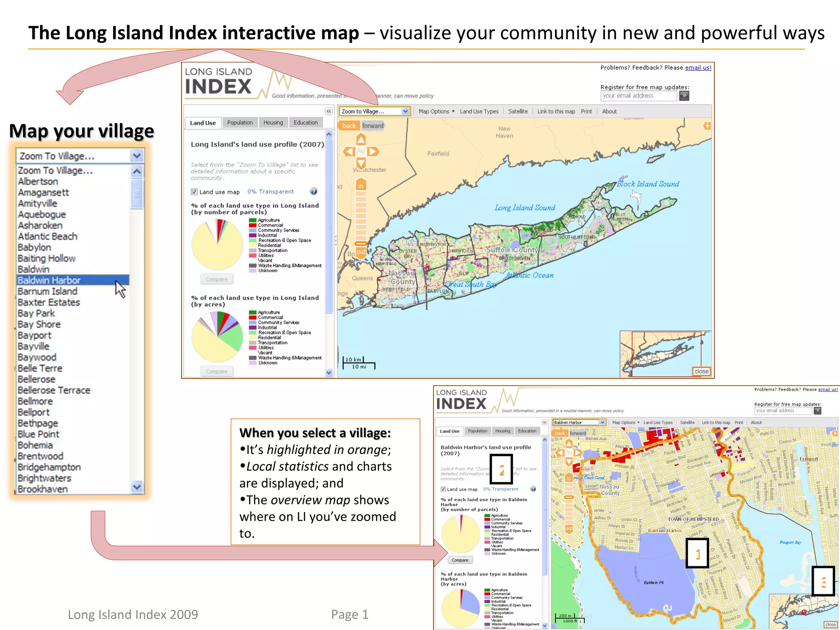Click the 'email us!' link in upper map
The image size is (840, 630).
coord(698,68)
